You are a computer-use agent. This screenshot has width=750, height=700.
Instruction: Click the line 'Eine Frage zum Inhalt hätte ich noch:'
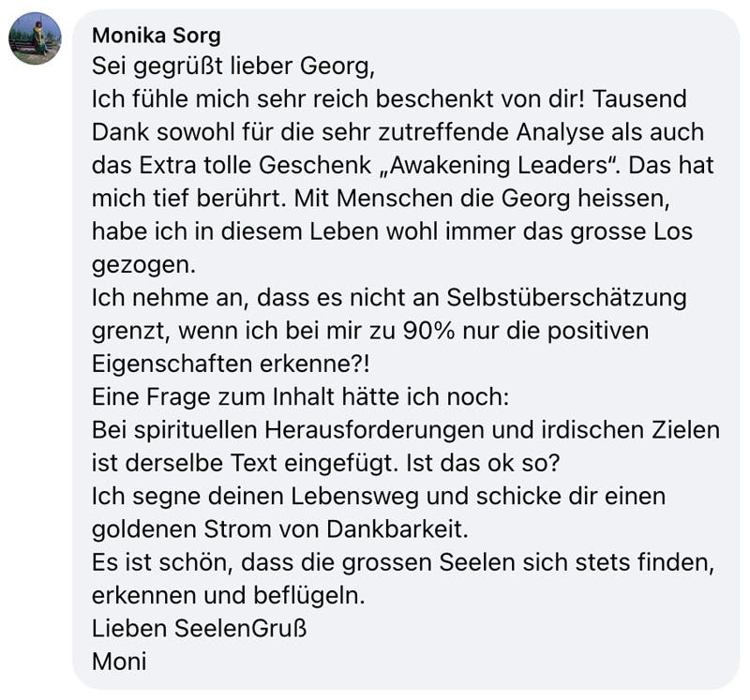[299, 396]
